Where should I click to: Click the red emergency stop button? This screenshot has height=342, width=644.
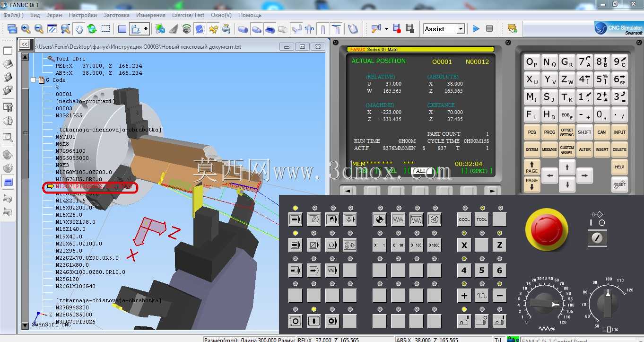[547, 229]
